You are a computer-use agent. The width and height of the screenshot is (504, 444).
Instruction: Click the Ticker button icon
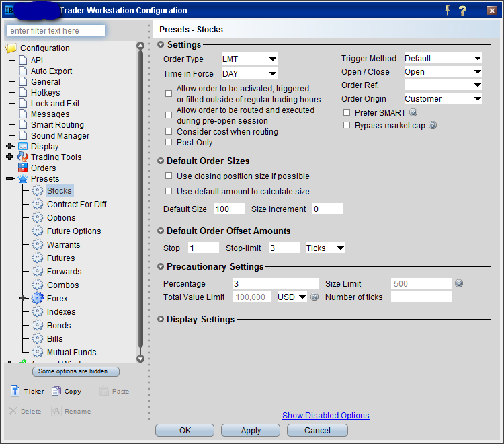pyautogui.click(x=15, y=391)
